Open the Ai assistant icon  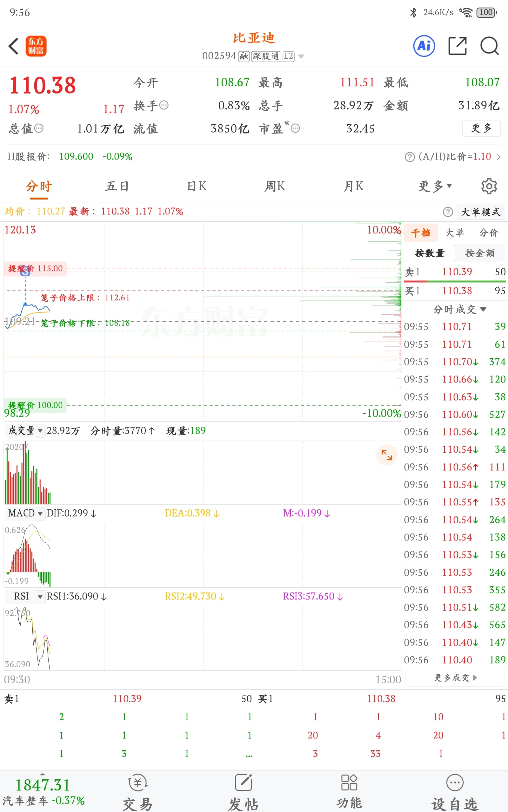[424, 46]
